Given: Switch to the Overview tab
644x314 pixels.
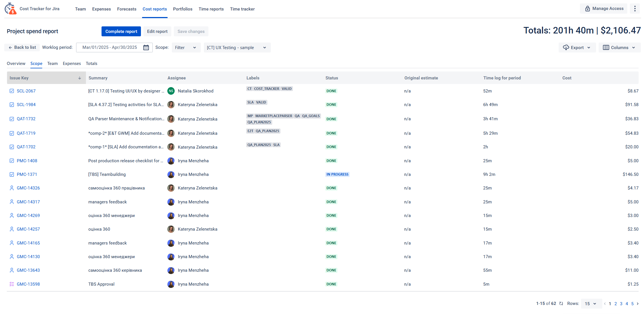Looking at the screenshot, I should click(x=16, y=64).
